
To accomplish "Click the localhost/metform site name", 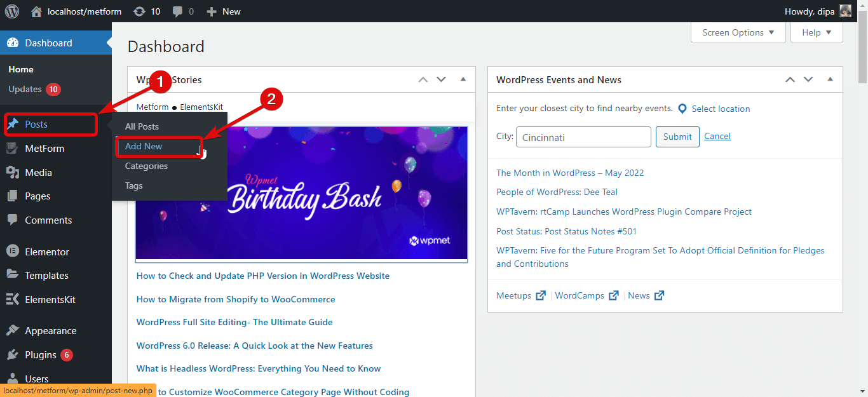I will point(86,11).
